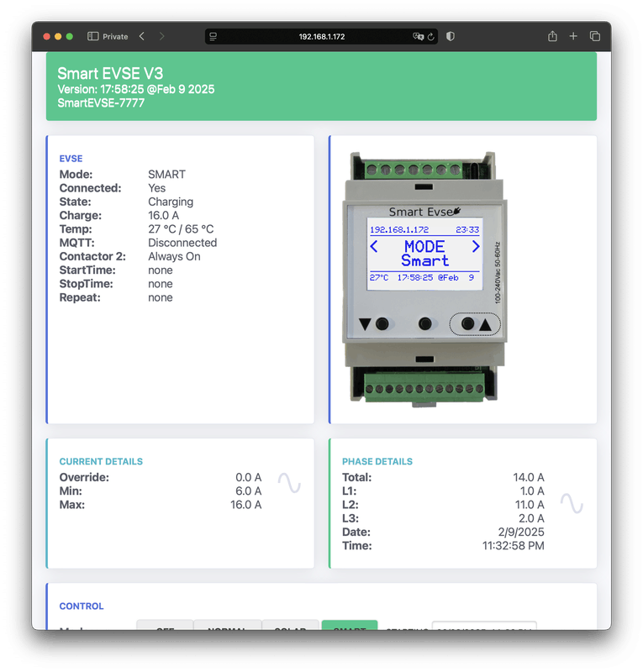Viewport: 643px width, 672px height.
Task: Open the privacy shield report icon
Action: pos(450,36)
